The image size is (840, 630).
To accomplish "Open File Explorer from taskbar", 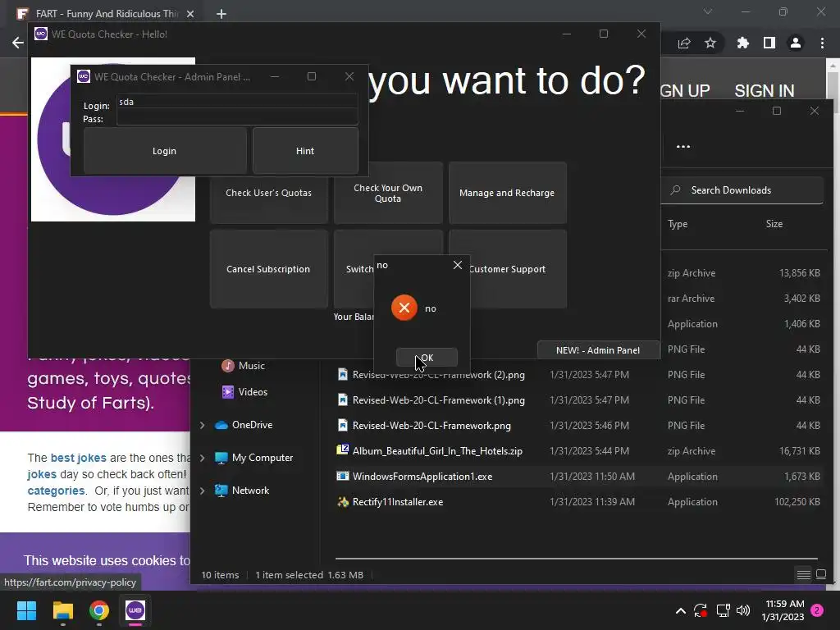I will click(62, 610).
